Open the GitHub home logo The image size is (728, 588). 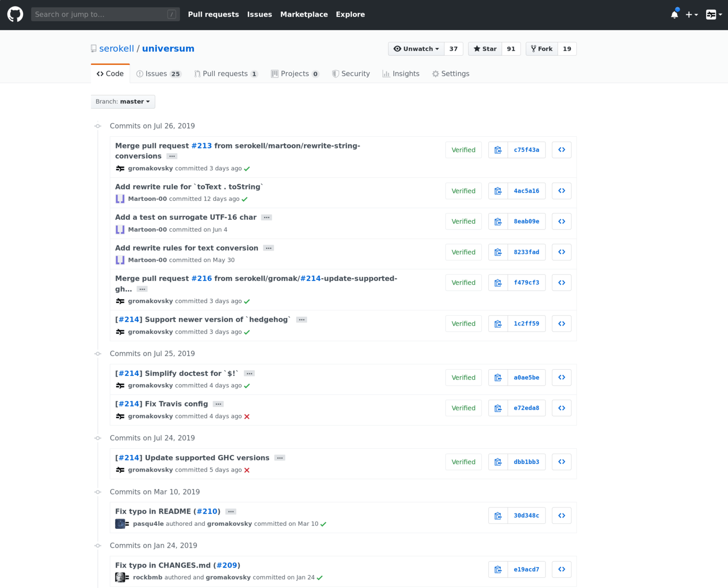15,15
